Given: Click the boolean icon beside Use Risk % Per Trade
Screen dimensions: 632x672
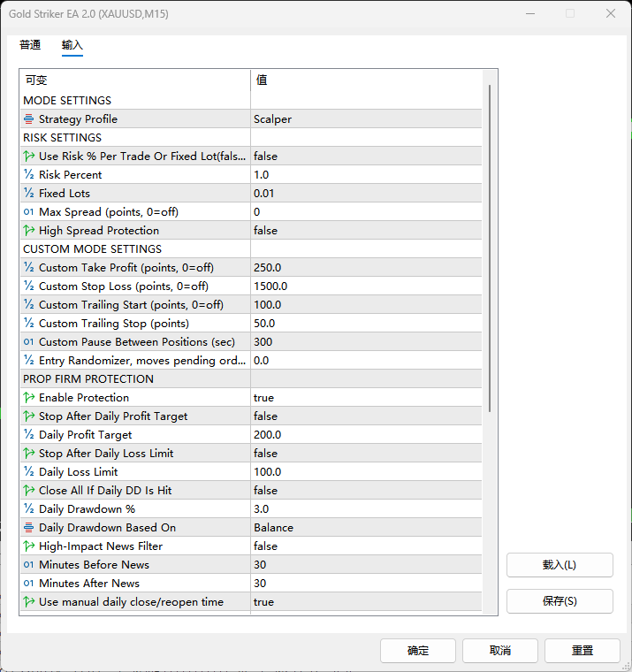Looking at the screenshot, I should [28, 156].
